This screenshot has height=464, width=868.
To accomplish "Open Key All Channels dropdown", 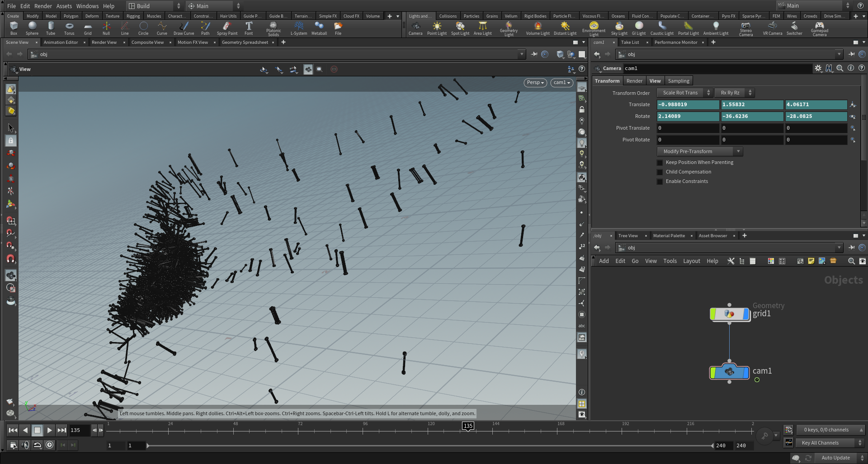I will click(x=830, y=443).
